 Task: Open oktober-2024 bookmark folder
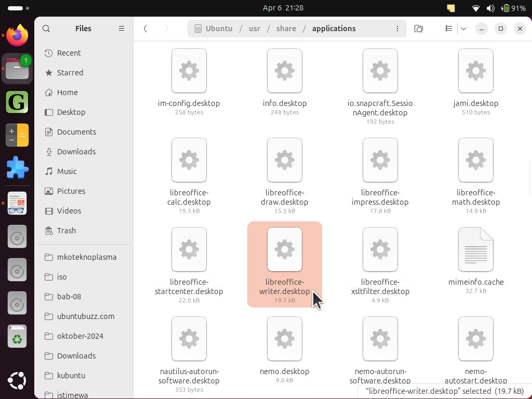[84, 336]
